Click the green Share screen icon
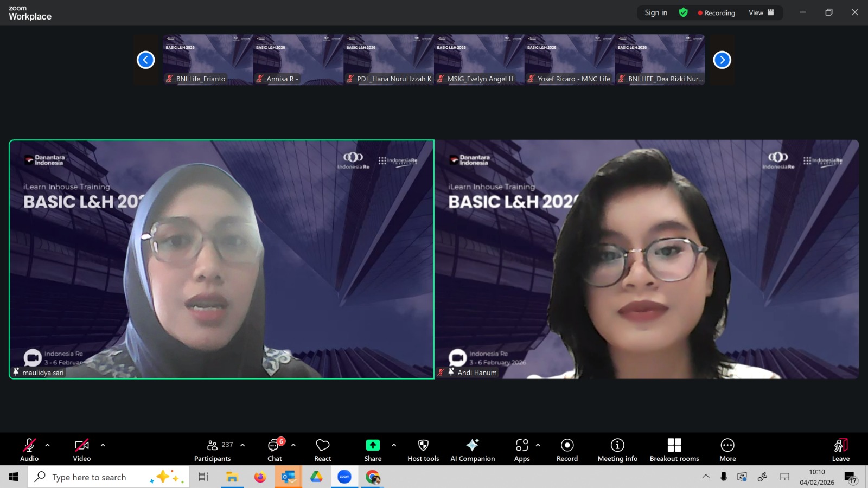This screenshot has width=868, height=488. tap(373, 445)
